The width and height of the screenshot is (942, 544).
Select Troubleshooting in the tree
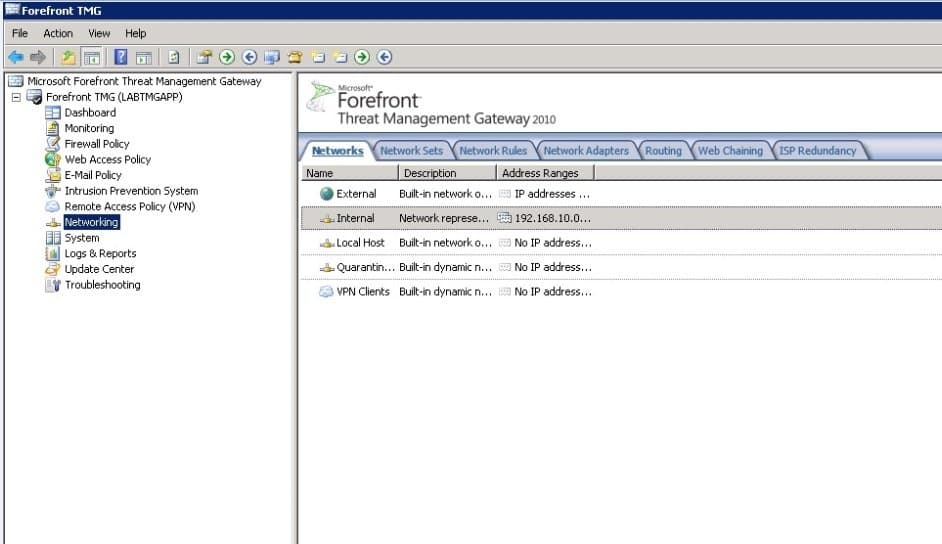coord(102,285)
